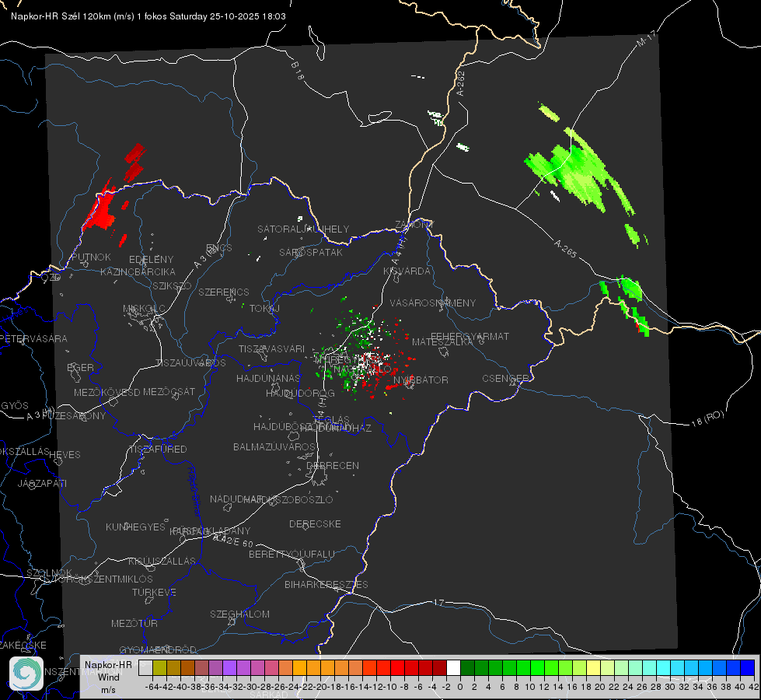Click the blue 'Hajdú-Bihar' county label
The image size is (761, 700).
click(194, 492)
